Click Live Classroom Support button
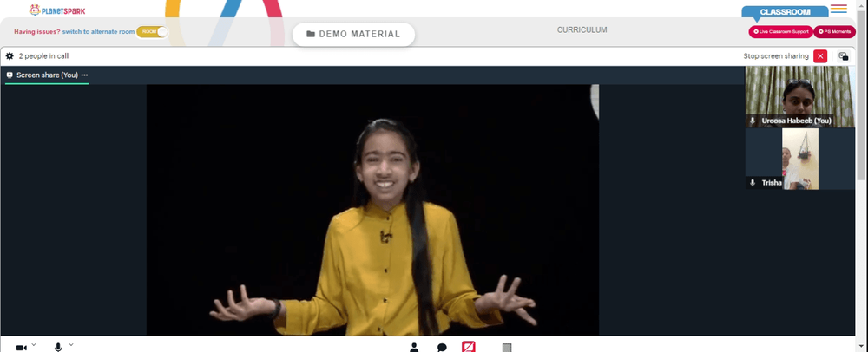This screenshot has height=352, width=868. pos(780,31)
